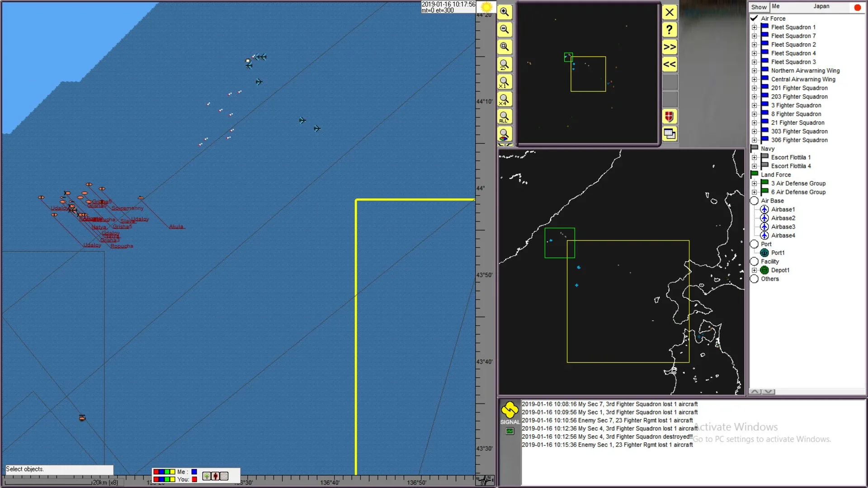Viewport: 868px width, 488px height.
Task: Click the blue Me color swatch
Action: (x=194, y=472)
